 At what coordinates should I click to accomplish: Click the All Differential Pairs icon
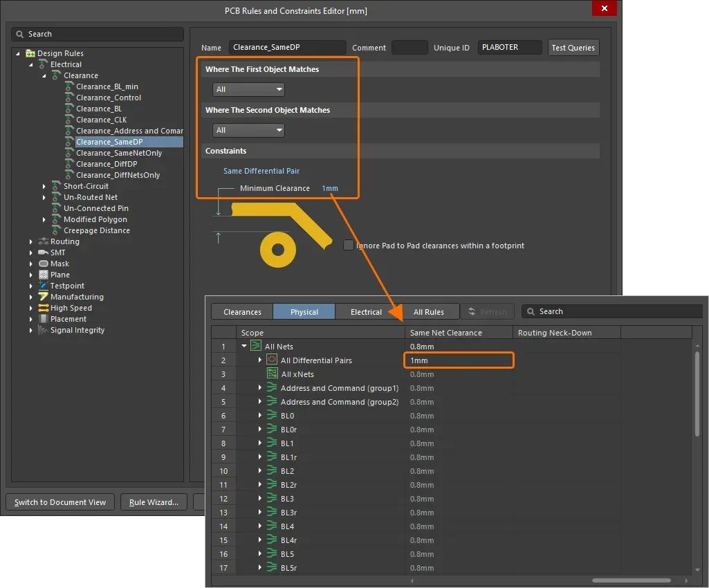[x=272, y=360]
